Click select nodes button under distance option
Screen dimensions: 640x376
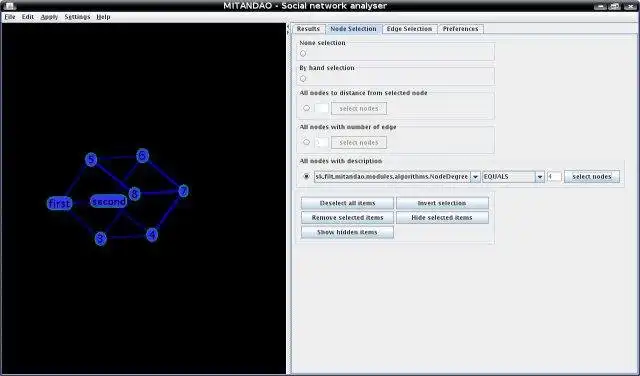click(359, 109)
